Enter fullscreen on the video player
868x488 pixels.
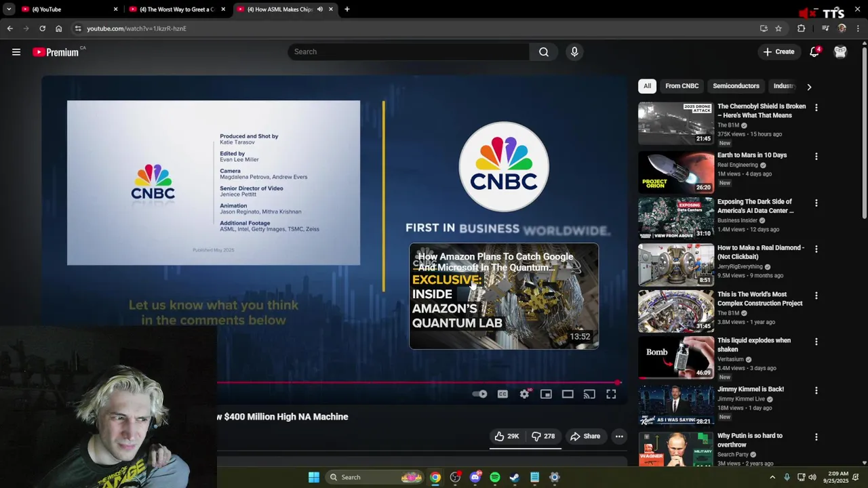tap(611, 394)
